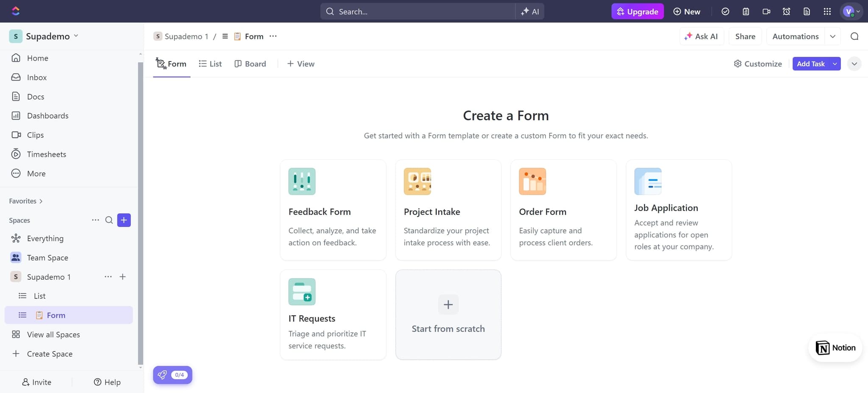This screenshot has width=868, height=393.
Task: Open Clips from the sidebar
Action: tap(35, 135)
